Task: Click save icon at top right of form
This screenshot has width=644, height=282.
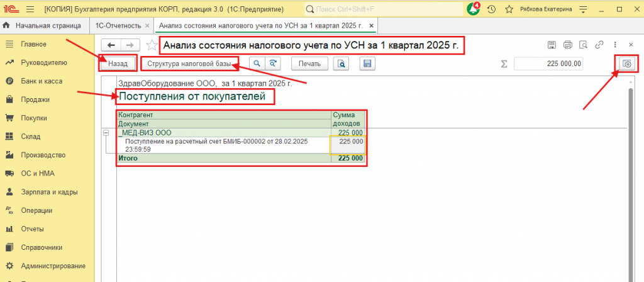Action: 552,45
